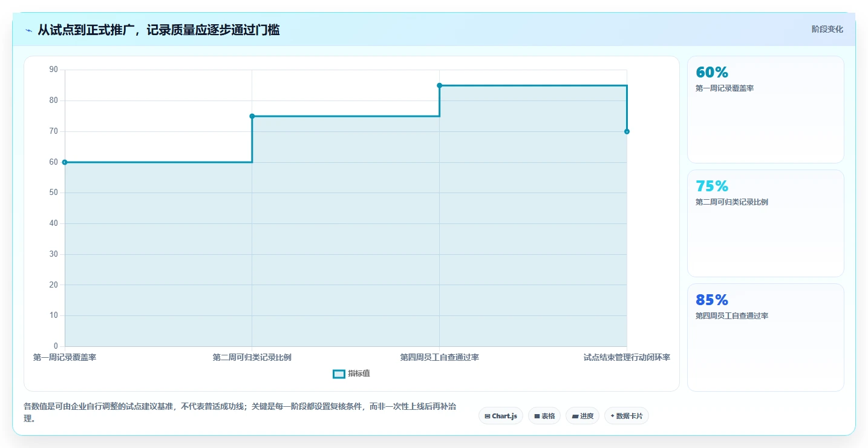Image resolution: width=868 pixels, height=448 pixels.
Task: Click the 指标值 legend label
Action: coord(359,374)
